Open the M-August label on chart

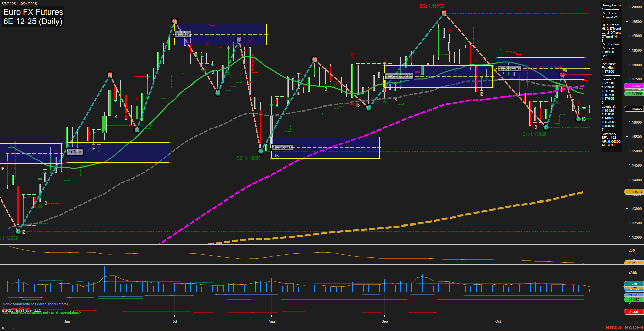(x=282, y=147)
